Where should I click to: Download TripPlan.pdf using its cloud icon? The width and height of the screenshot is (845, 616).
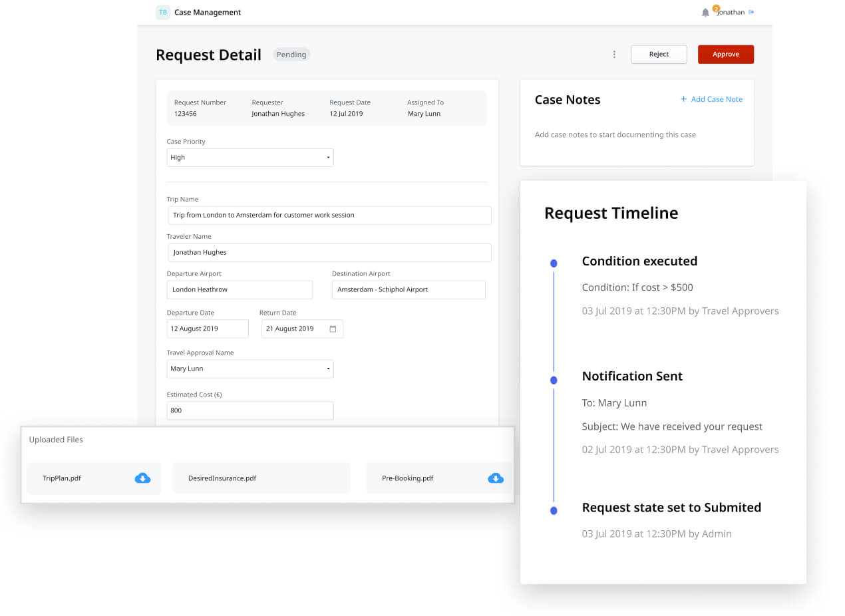click(142, 478)
